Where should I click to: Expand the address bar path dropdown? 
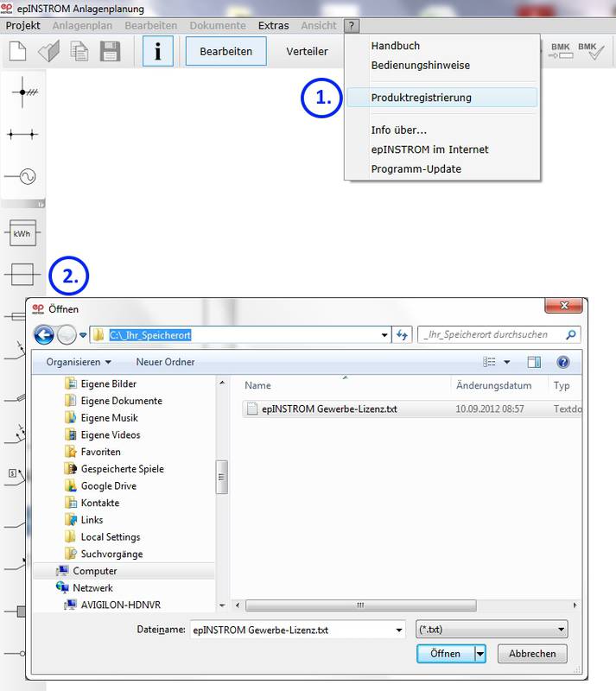click(x=384, y=335)
